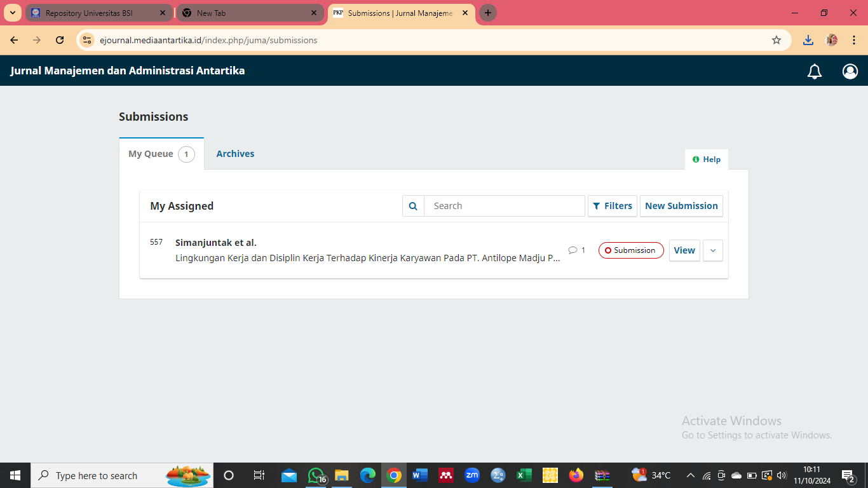Bookmark this page with the star icon

click(776, 40)
